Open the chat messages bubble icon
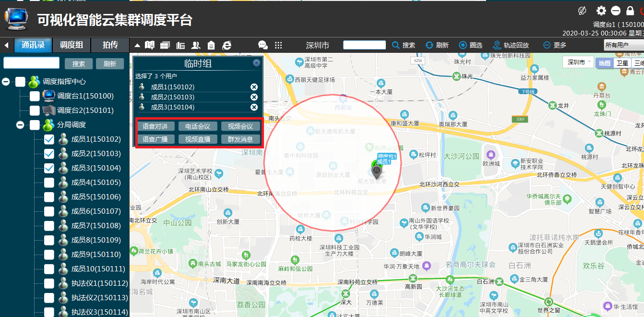This screenshot has width=644, height=317. pyautogui.click(x=263, y=45)
